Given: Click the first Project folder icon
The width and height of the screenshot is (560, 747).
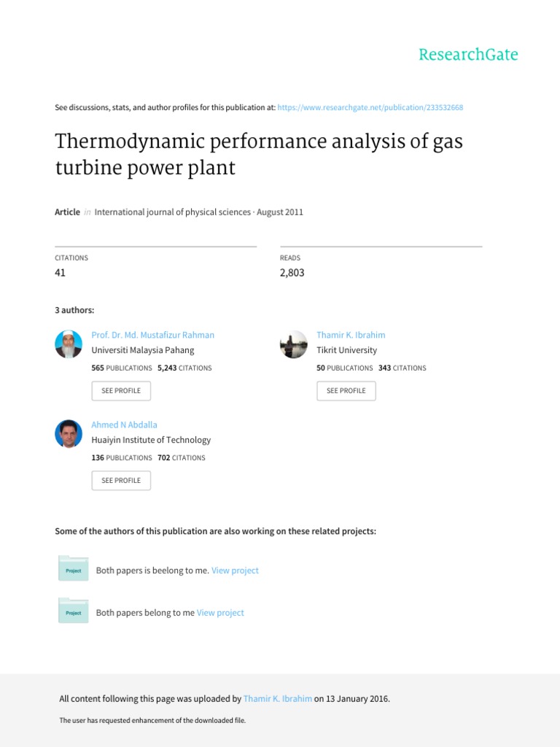Looking at the screenshot, I should pos(73,569).
